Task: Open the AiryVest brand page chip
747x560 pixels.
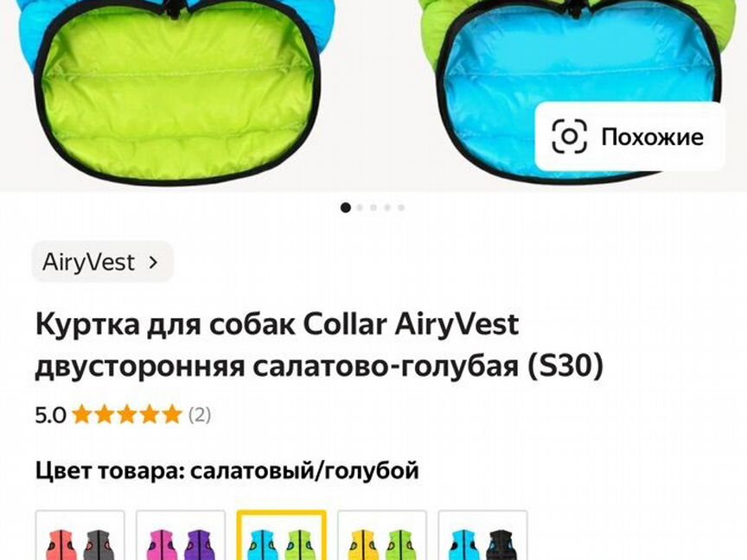Action: point(102,262)
